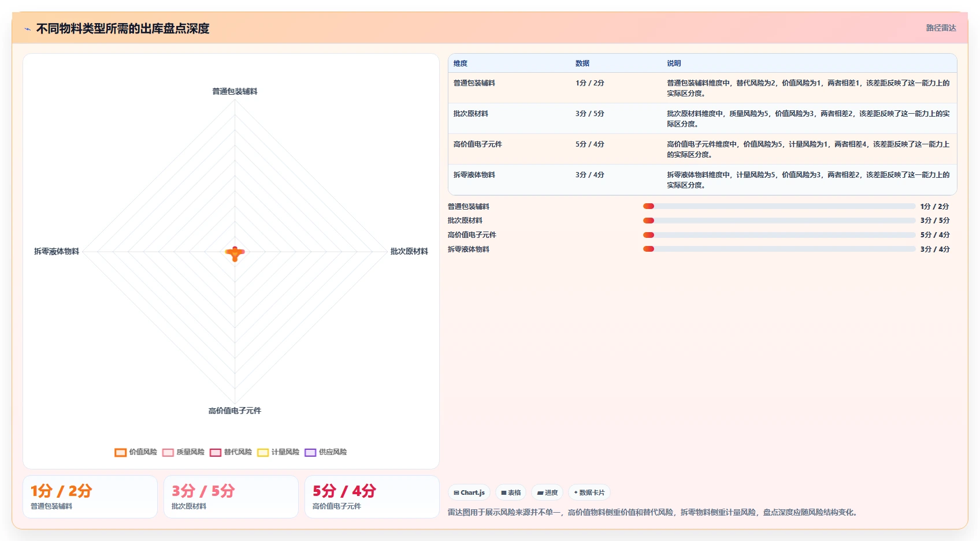Click the table description mentioning 质量风险为5
This screenshot has height=541, width=980.
808,119
